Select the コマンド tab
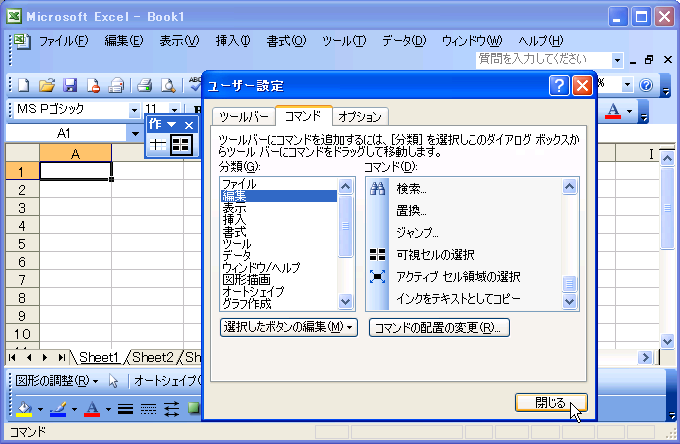 pyautogui.click(x=303, y=116)
